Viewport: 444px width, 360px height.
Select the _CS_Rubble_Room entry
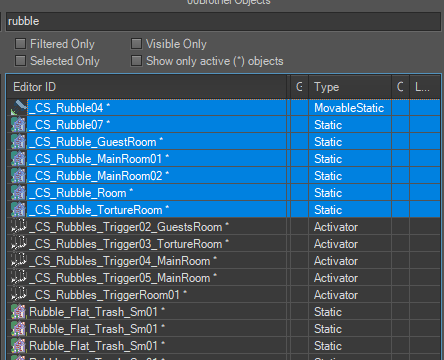(x=224, y=193)
